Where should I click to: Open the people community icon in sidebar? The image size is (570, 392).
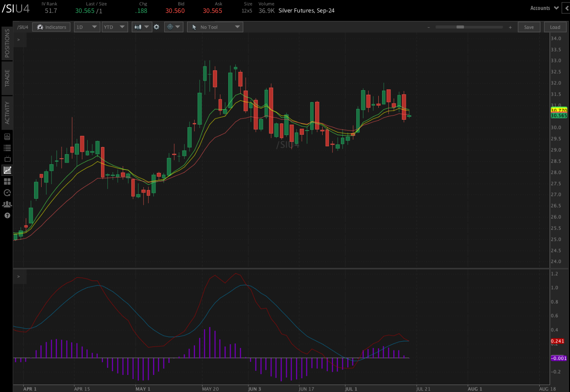[x=7, y=204]
